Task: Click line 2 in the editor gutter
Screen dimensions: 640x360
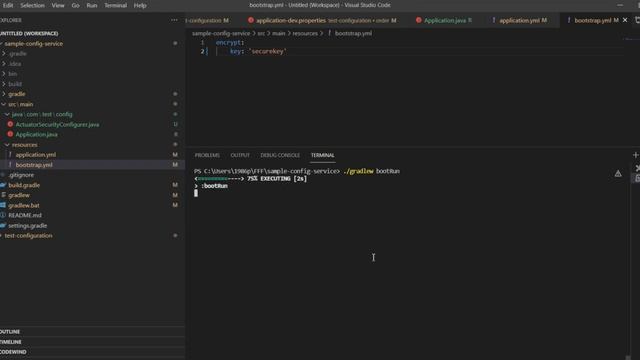Action: pyautogui.click(x=202, y=51)
